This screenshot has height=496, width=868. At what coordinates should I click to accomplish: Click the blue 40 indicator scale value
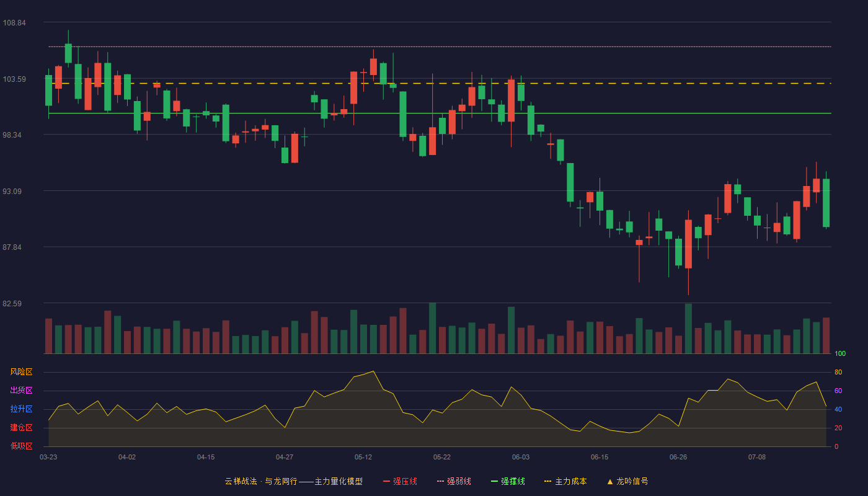pyautogui.click(x=838, y=409)
